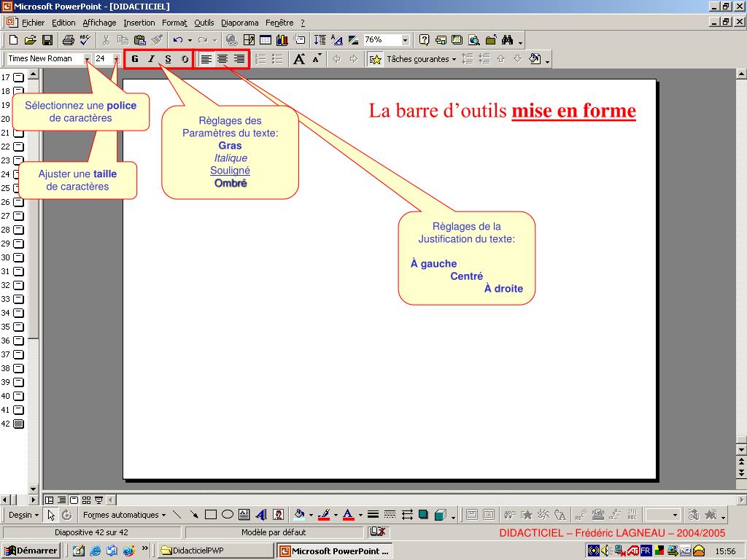Viewport: 747px width, 560px height.
Task: Open the Formes automatiques dropdown
Action: (124, 515)
